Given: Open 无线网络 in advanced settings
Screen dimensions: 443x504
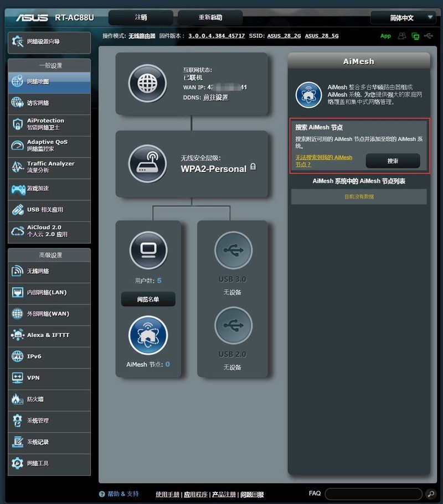Looking at the screenshot, I should (49, 271).
